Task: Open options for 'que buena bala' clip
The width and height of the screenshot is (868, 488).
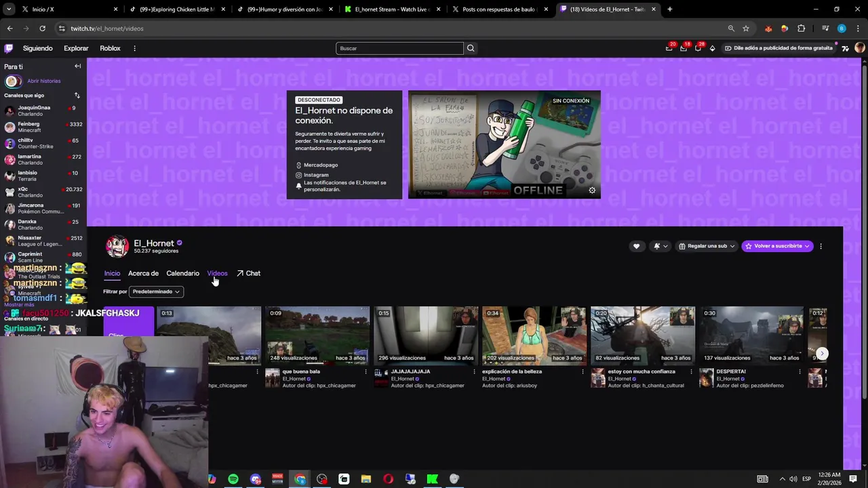Action: (366, 371)
